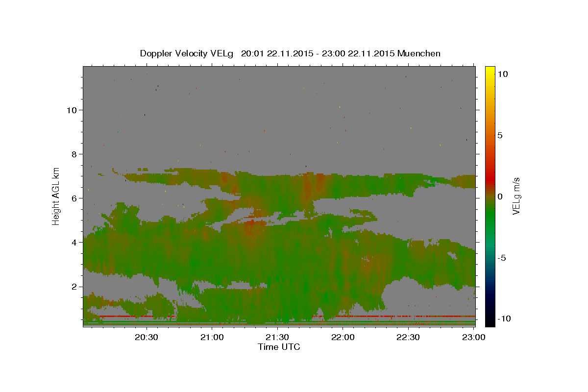Screen dimensions: 588x392
Task: Click the "VELg m/s" colorbar label
Action: pyautogui.click(x=516, y=196)
